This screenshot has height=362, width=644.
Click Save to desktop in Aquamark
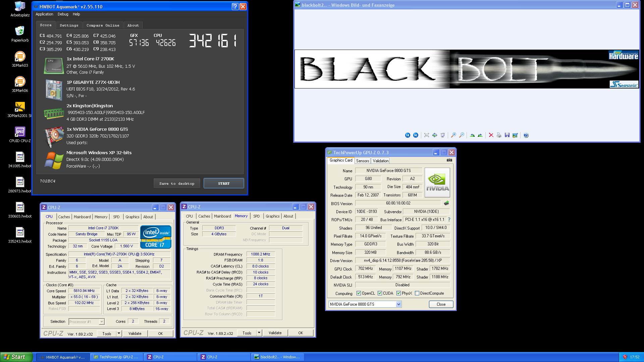pos(177,183)
